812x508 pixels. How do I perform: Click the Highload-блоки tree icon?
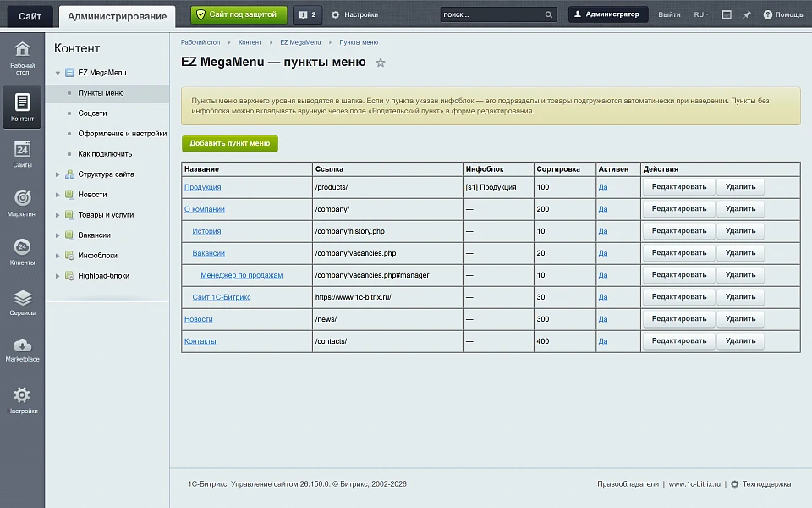coord(69,276)
